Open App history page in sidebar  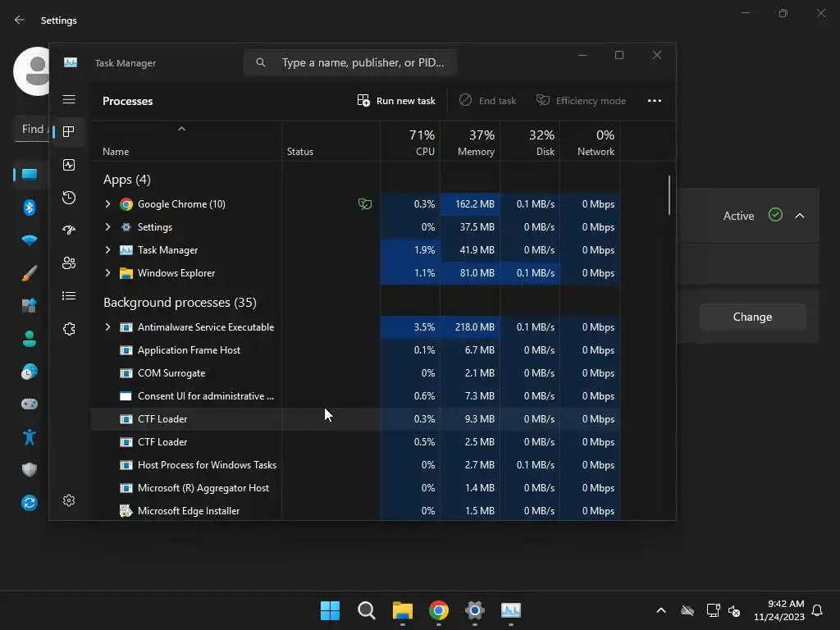69,198
